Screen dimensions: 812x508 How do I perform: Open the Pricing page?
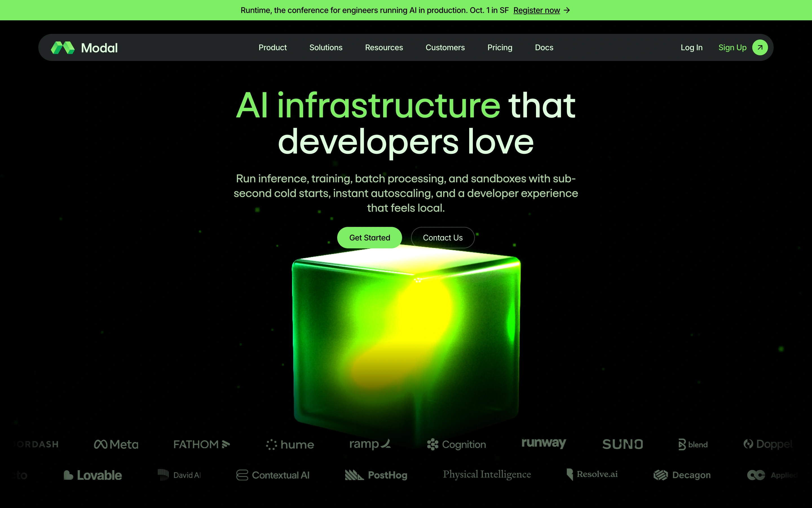click(x=500, y=48)
